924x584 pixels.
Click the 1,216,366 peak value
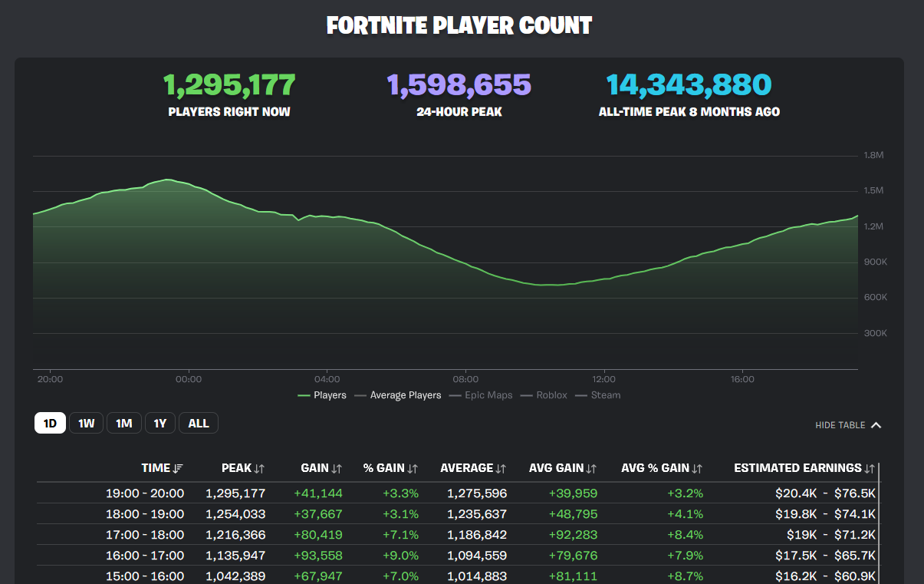(x=235, y=534)
